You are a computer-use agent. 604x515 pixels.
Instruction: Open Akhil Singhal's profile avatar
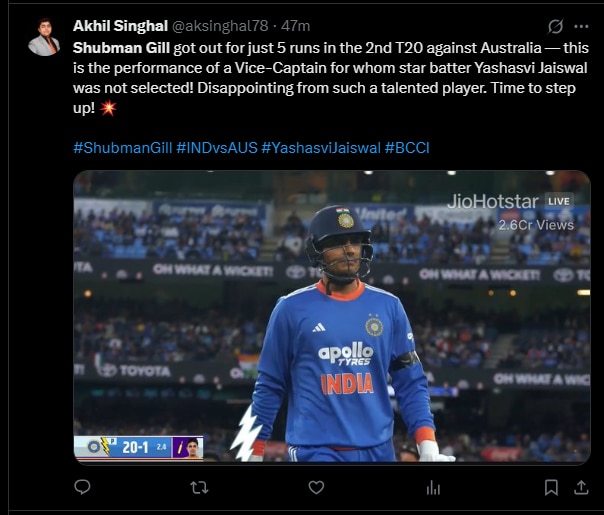click(44, 37)
